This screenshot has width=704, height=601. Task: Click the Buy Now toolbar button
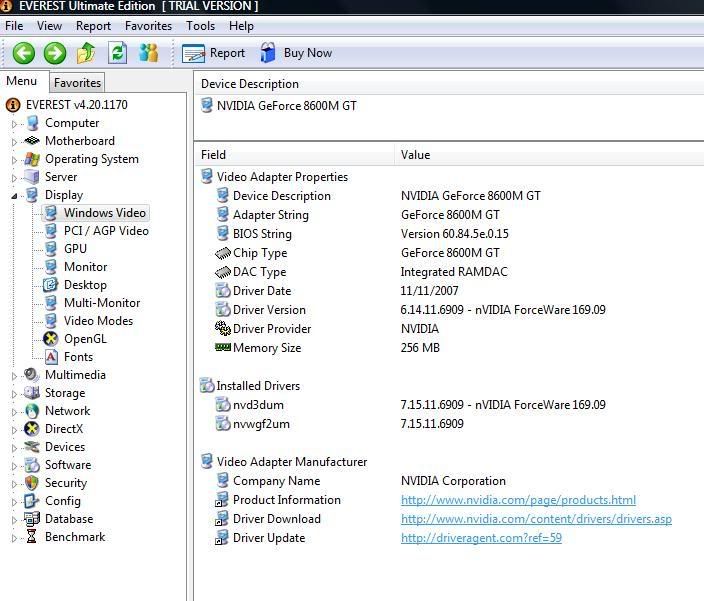[296, 53]
